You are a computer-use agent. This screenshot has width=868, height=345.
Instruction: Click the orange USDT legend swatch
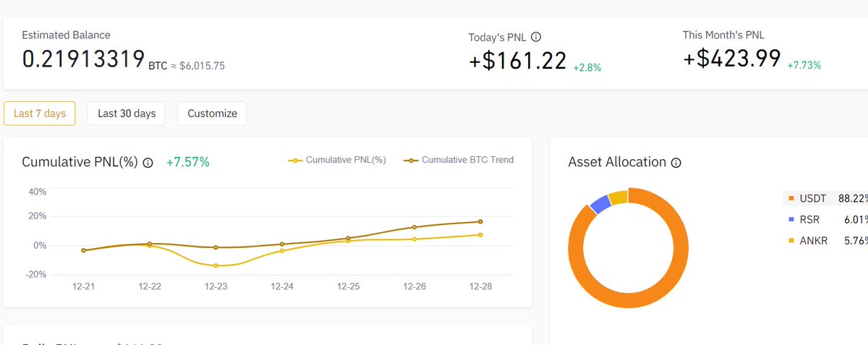[792, 198]
